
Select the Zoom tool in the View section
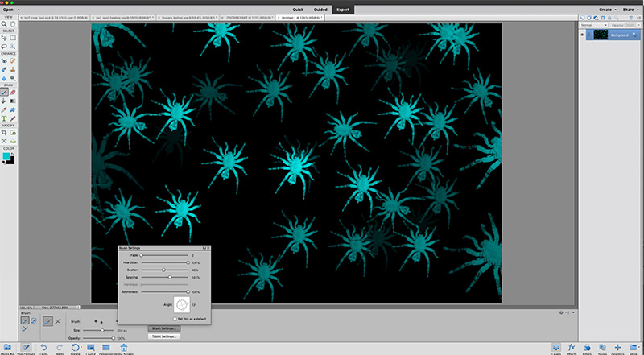[4, 24]
